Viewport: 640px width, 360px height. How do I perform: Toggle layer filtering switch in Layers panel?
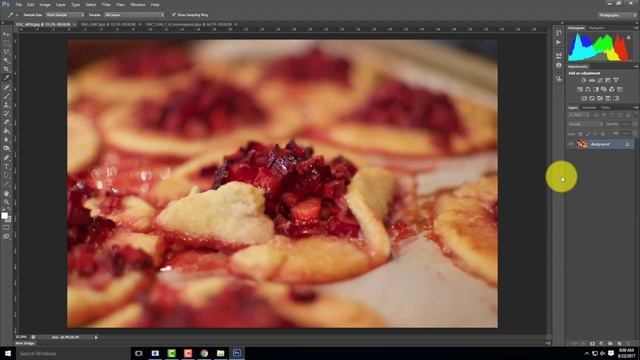[629, 116]
